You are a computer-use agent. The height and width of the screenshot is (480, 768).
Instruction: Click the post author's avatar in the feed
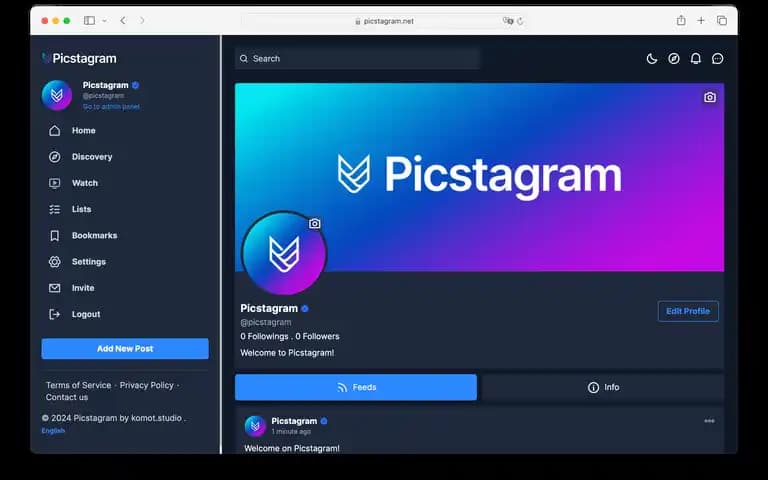pyautogui.click(x=255, y=426)
